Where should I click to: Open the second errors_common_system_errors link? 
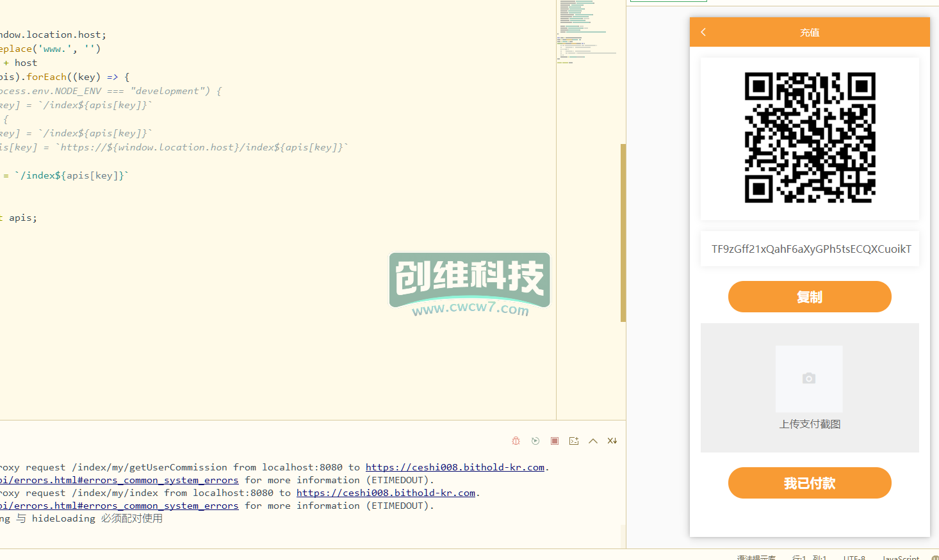coord(119,506)
